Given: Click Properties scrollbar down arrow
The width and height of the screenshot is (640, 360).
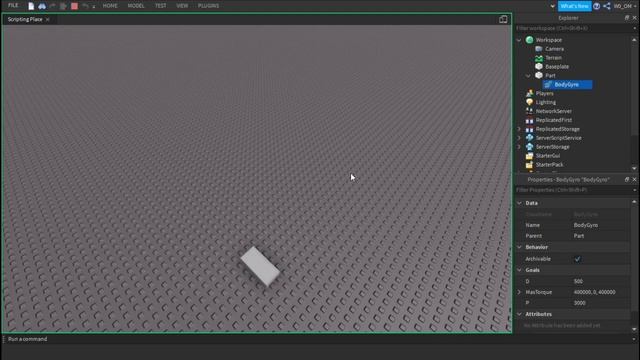Looking at the screenshot, I should coord(634,329).
